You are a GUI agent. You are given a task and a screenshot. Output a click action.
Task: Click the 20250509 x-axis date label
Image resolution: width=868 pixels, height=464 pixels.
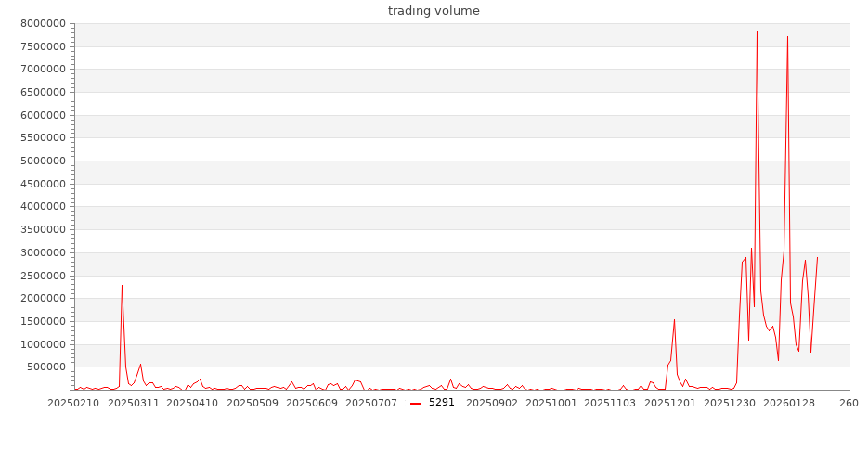coord(253,403)
